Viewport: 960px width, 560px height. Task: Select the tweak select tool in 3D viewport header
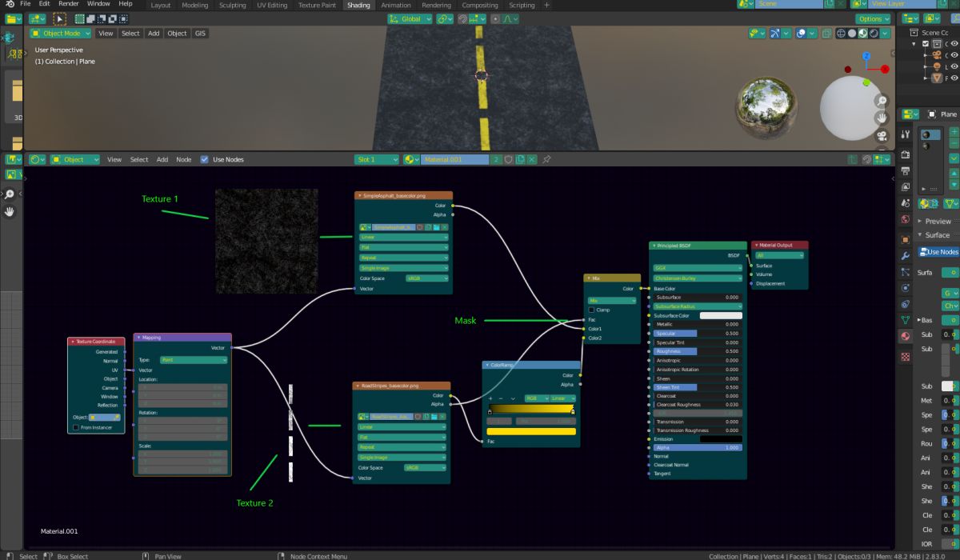(x=60, y=18)
